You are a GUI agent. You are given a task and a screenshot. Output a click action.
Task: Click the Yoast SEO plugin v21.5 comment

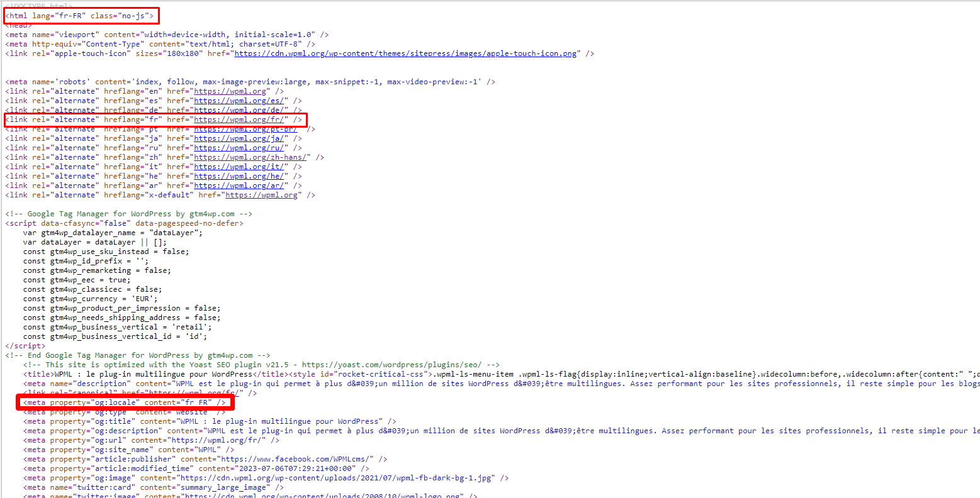pyautogui.click(x=261, y=365)
